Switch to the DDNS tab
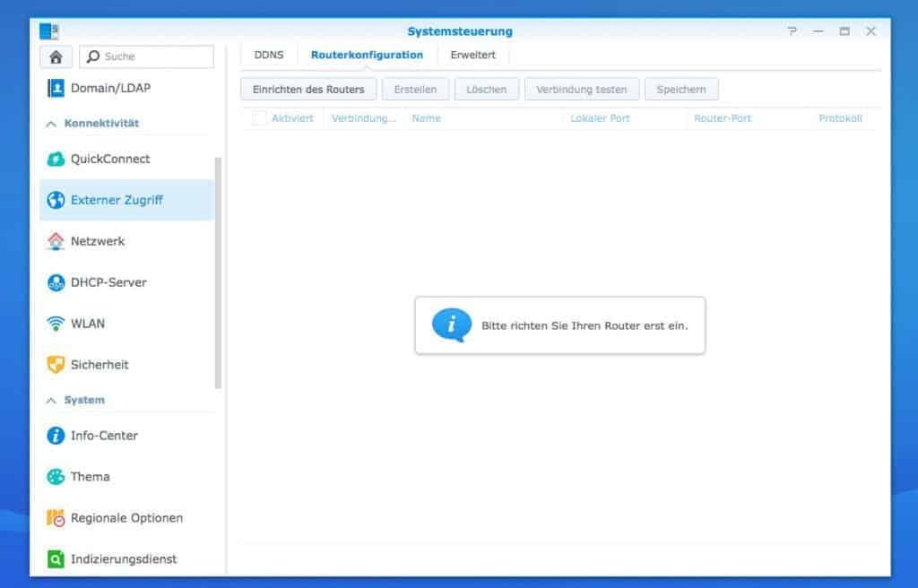This screenshot has width=918, height=588. pyautogui.click(x=269, y=55)
